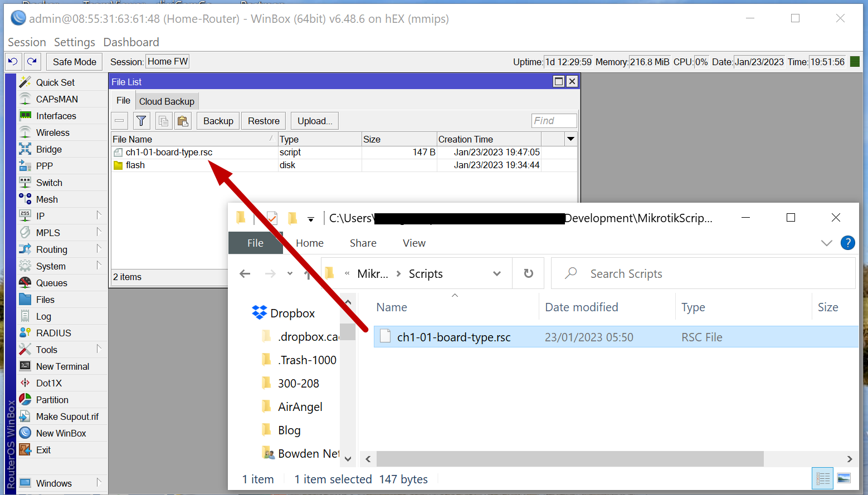Screen dimensions: 868x495
Task: Expand the Explorer ribbon chevron
Action: coord(827,243)
